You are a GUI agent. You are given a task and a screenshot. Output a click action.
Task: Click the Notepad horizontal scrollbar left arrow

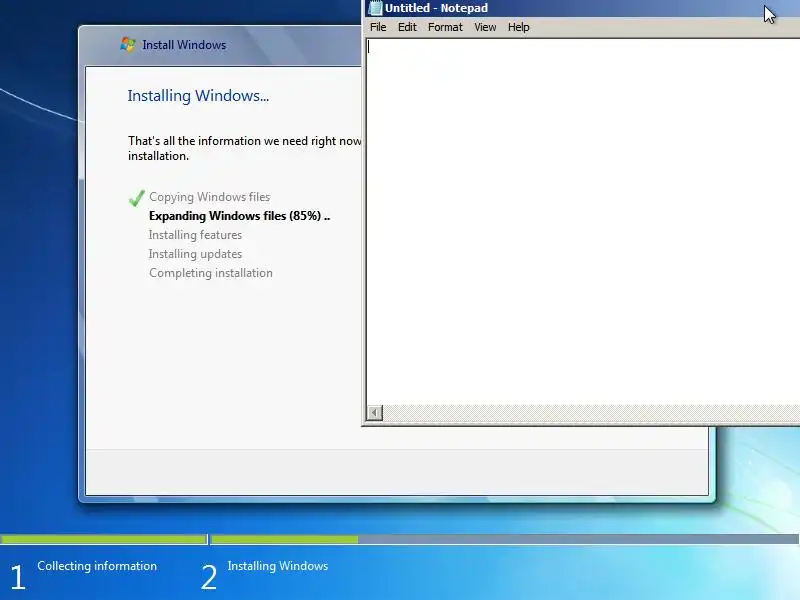click(374, 412)
